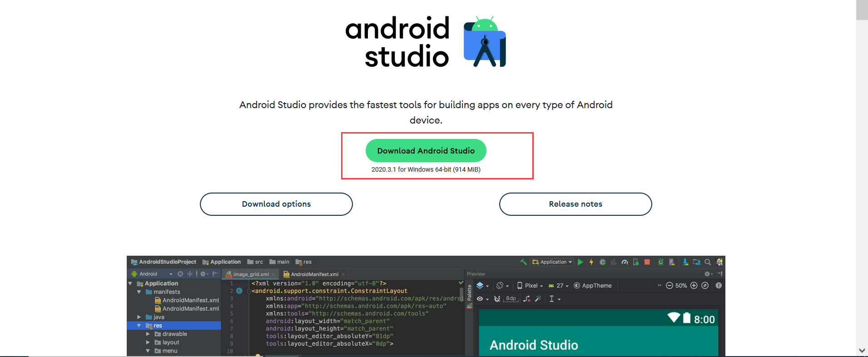This screenshot has height=357, width=868.
Task: Click the lightning Apply Changes icon
Action: click(x=591, y=262)
